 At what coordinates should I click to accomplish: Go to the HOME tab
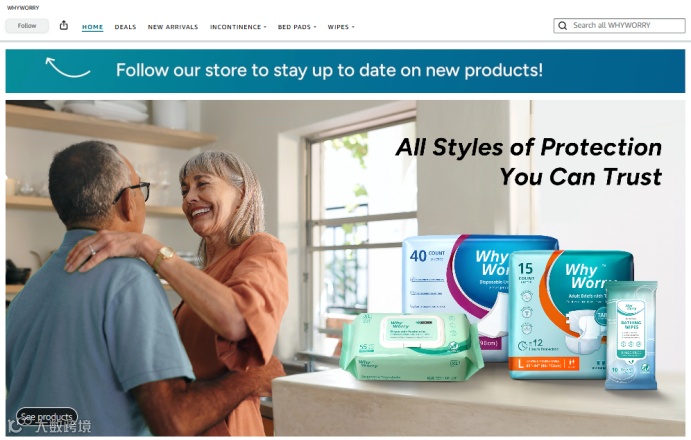(x=93, y=27)
